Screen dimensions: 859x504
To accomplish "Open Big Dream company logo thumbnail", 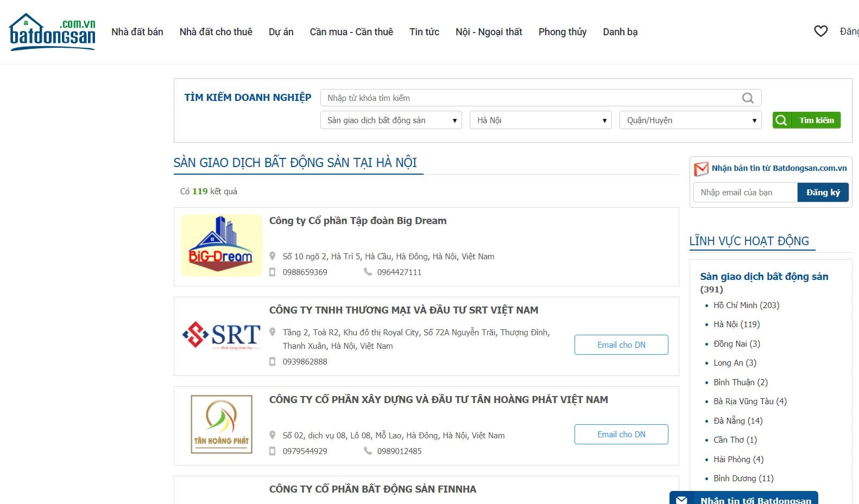I will point(222,245).
